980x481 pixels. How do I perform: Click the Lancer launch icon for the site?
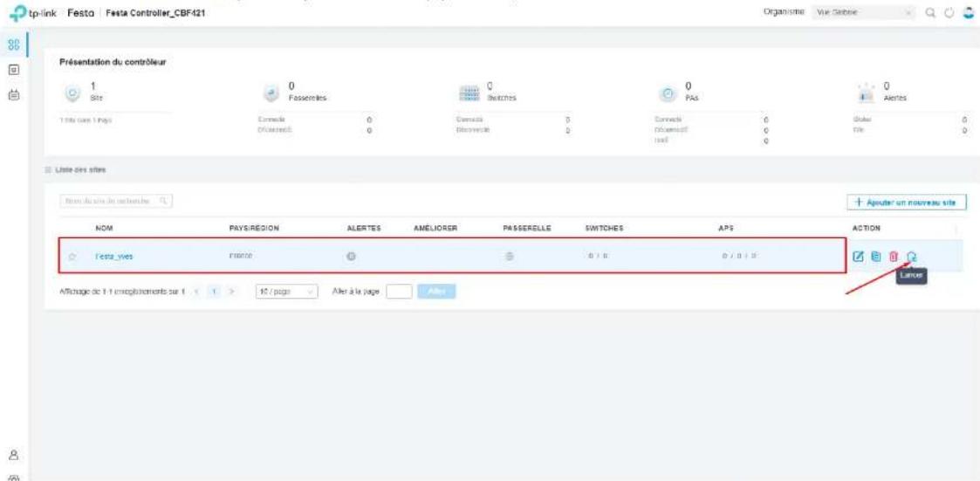pyautogui.click(x=912, y=256)
